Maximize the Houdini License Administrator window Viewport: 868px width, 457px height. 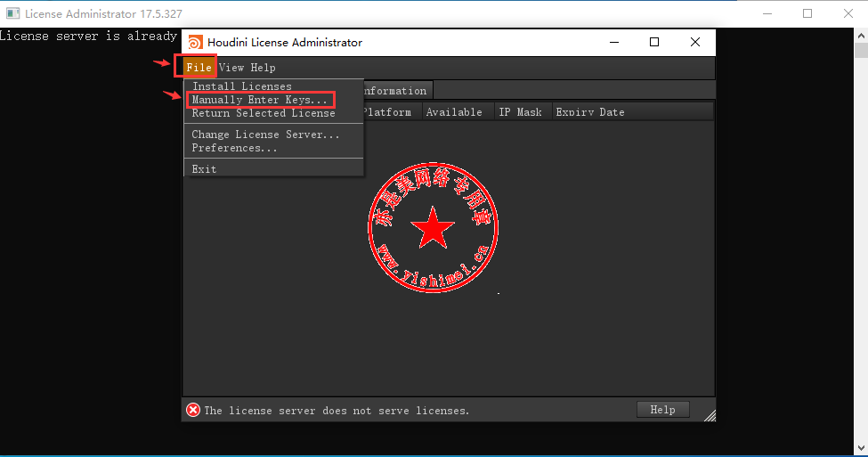coord(654,42)
